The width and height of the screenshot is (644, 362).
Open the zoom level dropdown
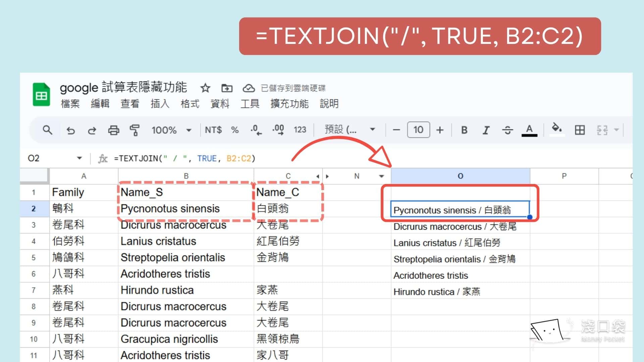coord(171,130)
